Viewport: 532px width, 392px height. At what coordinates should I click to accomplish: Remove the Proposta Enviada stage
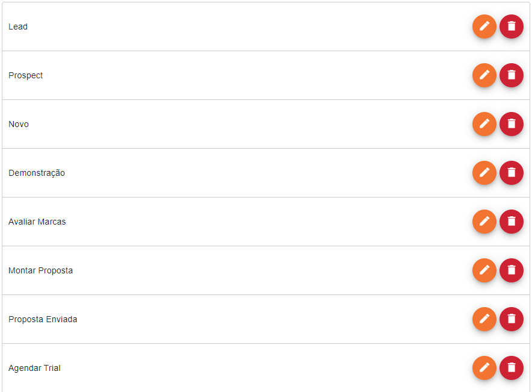pos(512,319)
